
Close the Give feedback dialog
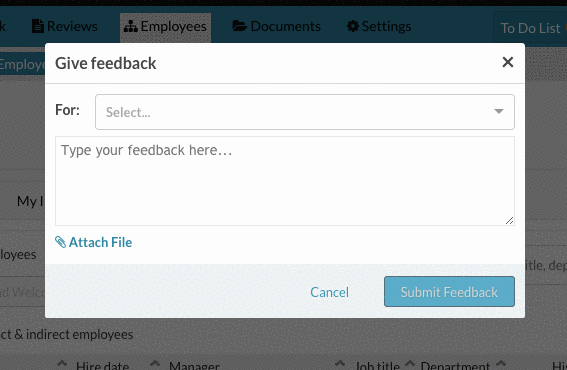pos(508,62)
